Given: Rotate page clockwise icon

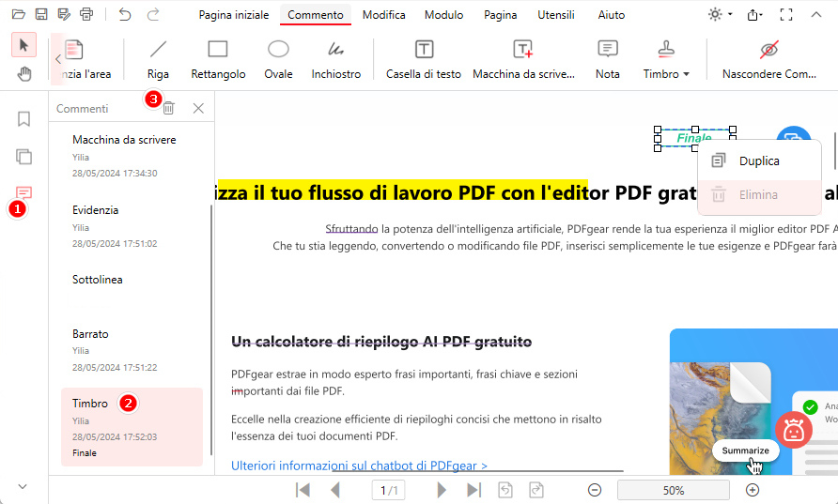Looking at the screenshot, I should [536, 490].
